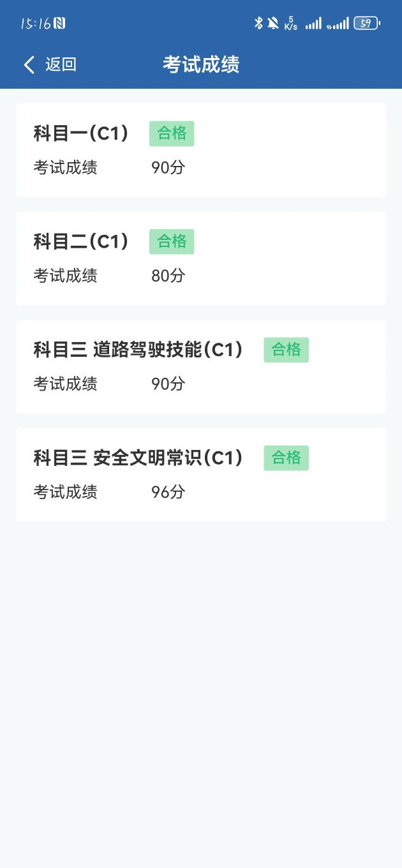Tap the battery level indicator
402x868 pixels.
click(x=366, y=24)
